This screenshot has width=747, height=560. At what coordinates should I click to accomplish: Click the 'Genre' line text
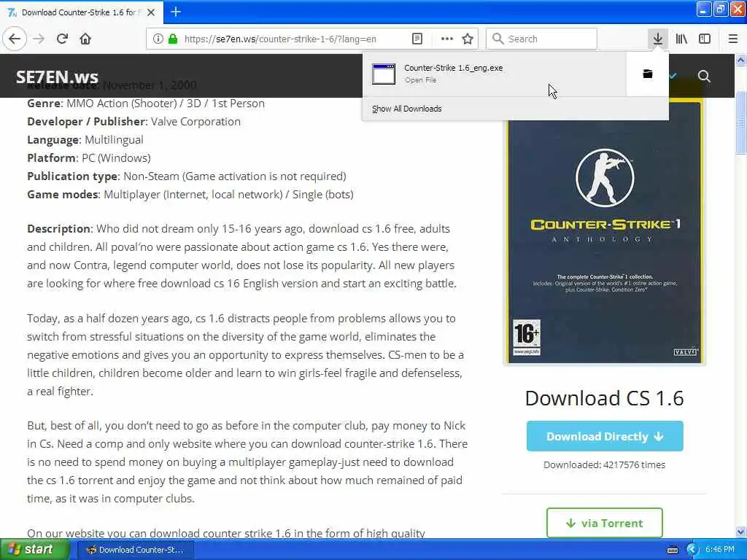[146, 104]
